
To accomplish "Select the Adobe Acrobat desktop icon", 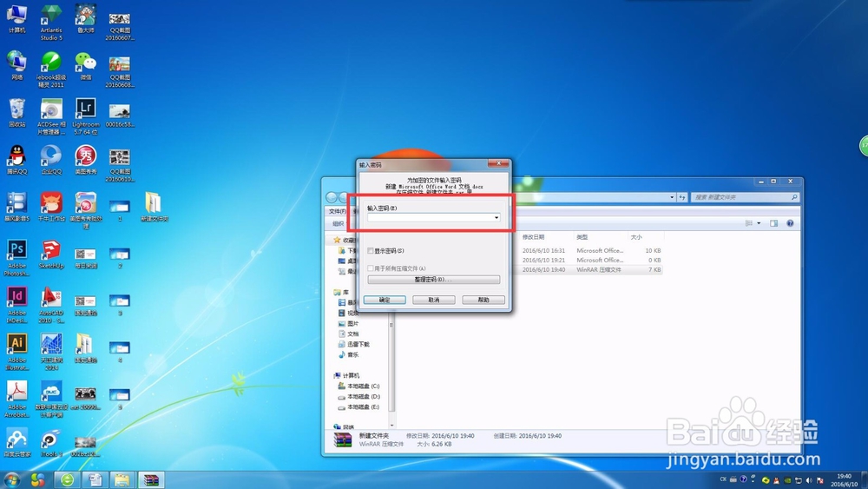I will click(16, 399).
